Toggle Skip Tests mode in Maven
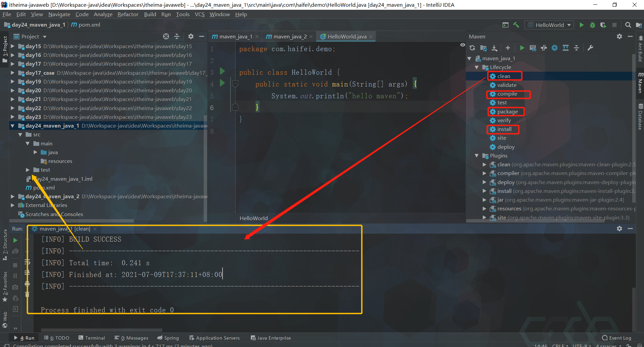Image resolution: width=644 pixels, height=347 pixels. [555, 48]
